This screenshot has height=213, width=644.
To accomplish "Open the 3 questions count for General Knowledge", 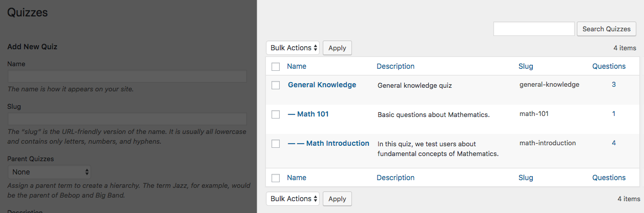I will (614, 85).
